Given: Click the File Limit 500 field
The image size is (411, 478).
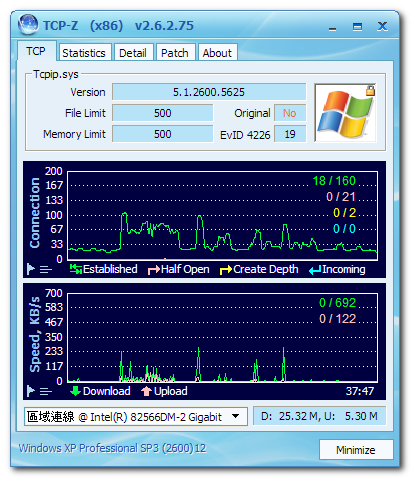Looking at the screenshot, I should point(163,113).
